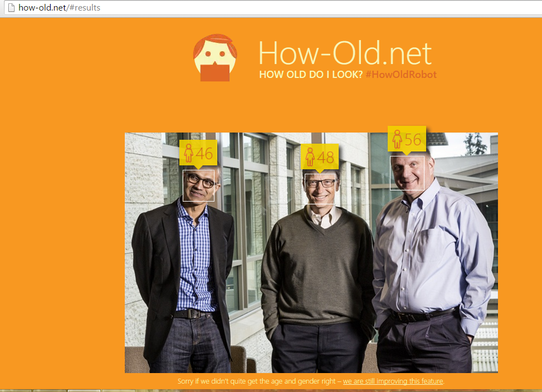Select the face detection box on Steve Ballmer
542x392 pixels.
click(x=407, y=173)
